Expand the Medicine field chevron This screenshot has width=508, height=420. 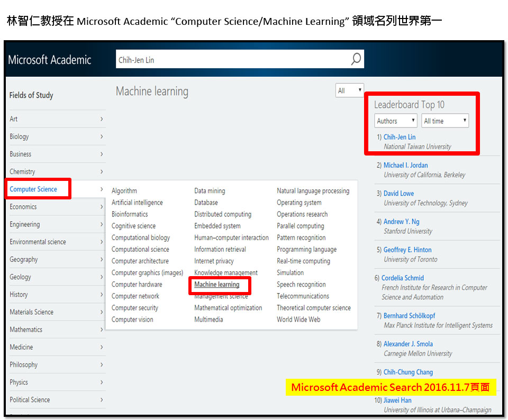[x=102, y=347]
